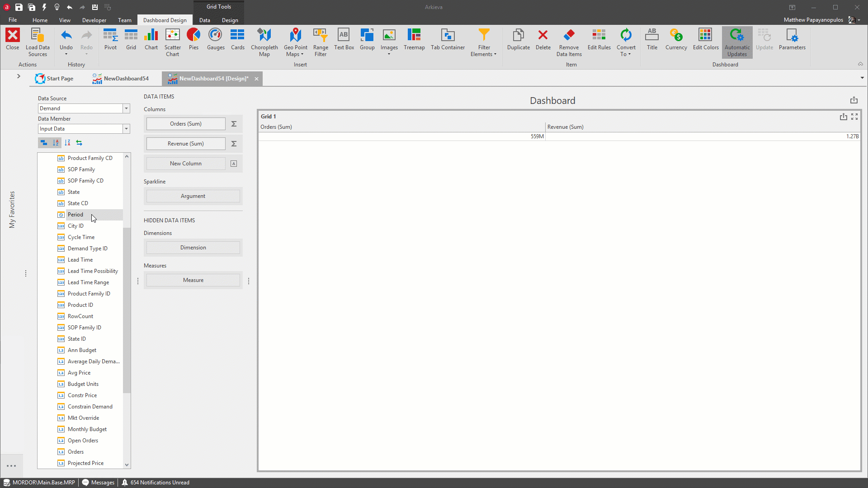Insert a Treemap item
Viewport: 868px width, 488px height.
point(414,39)
